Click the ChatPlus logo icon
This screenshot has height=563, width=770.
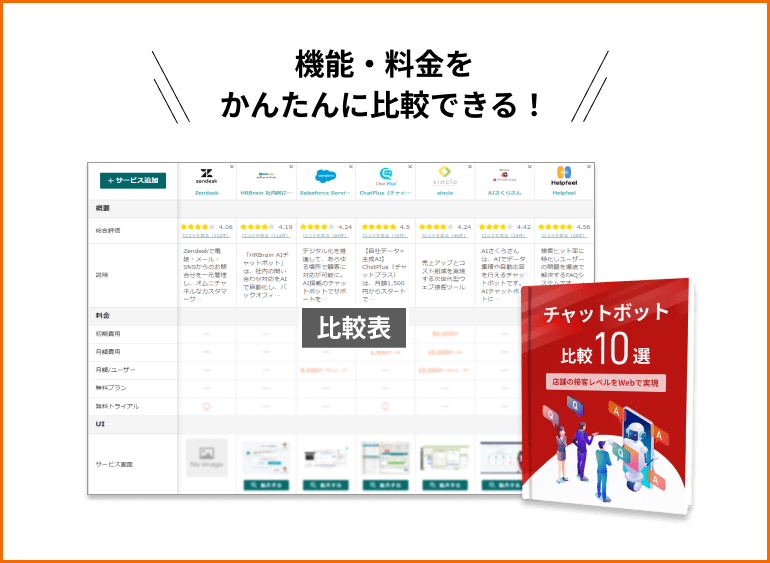tap(385, 175)
